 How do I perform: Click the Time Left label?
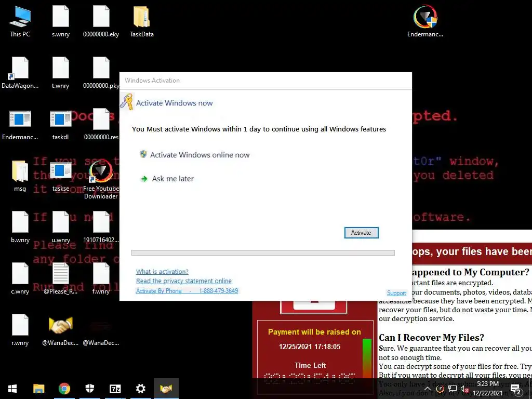[310, 365]
